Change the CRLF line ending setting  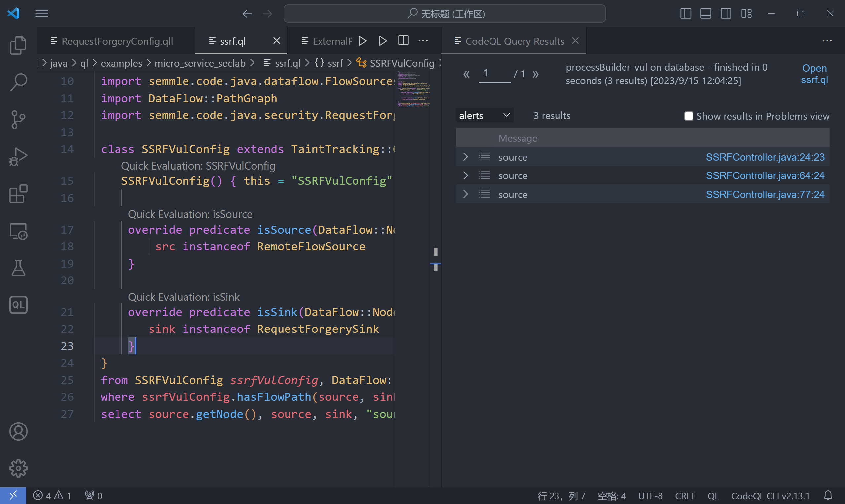pos(685,496)
